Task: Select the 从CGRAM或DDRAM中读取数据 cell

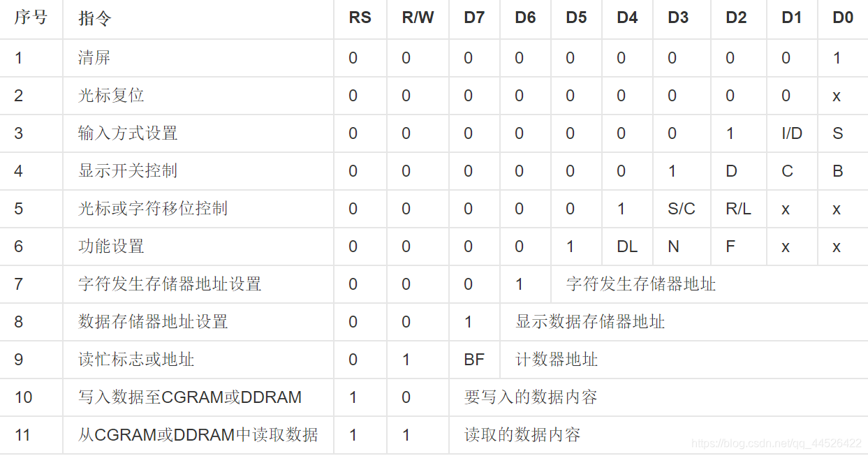Action: coord(198,435)
